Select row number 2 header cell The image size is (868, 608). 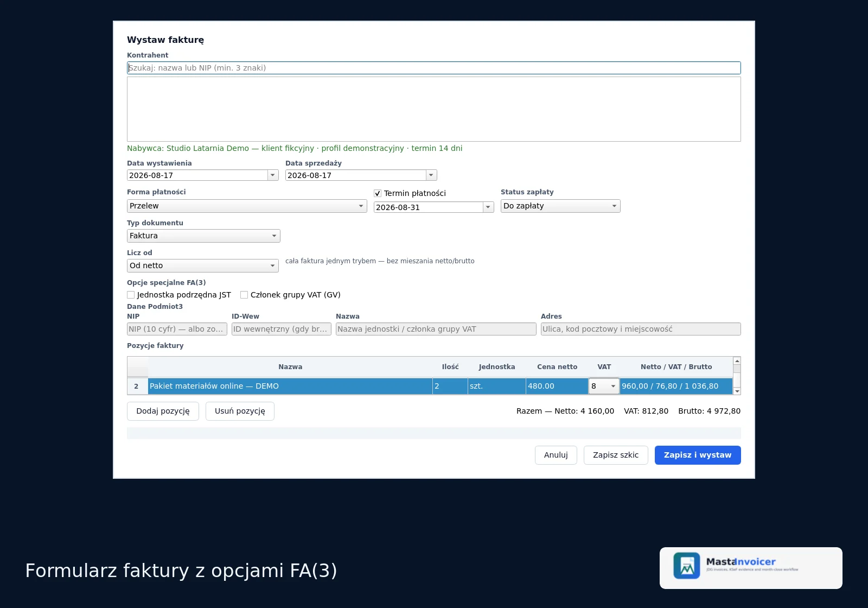(137, 387)
